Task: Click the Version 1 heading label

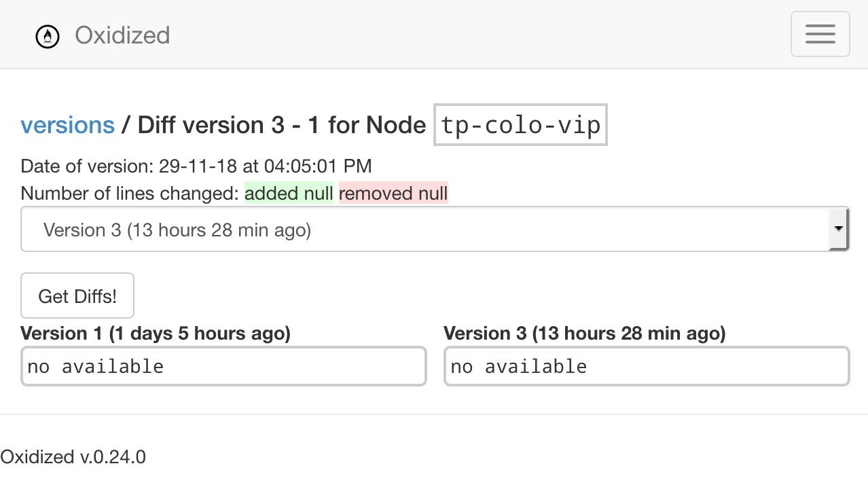Action: 156,333
